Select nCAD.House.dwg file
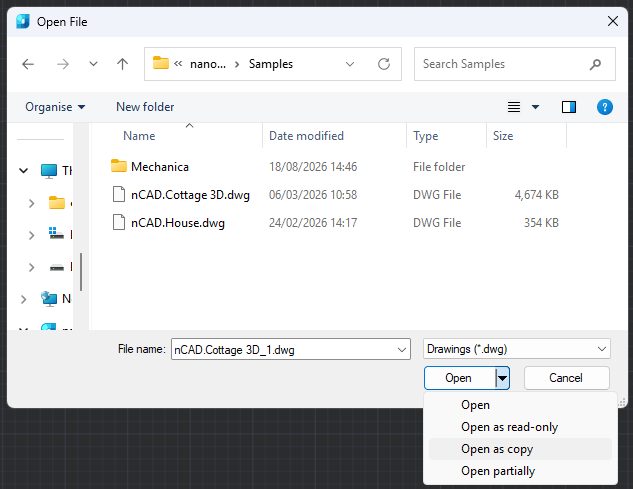The width and height of the screenshot is (633, 489). click(178, 223)
